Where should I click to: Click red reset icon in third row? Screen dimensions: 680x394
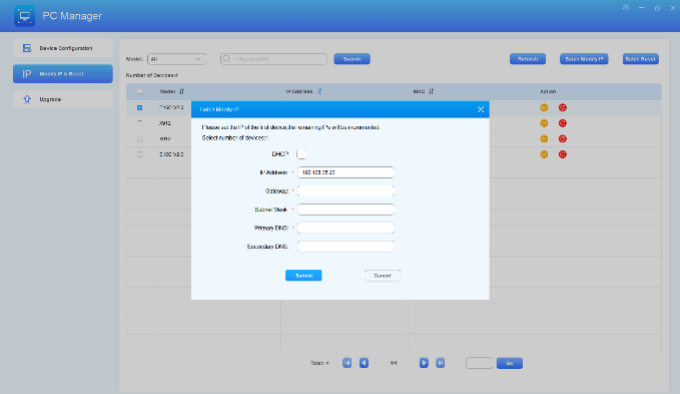tap(562, 139)
